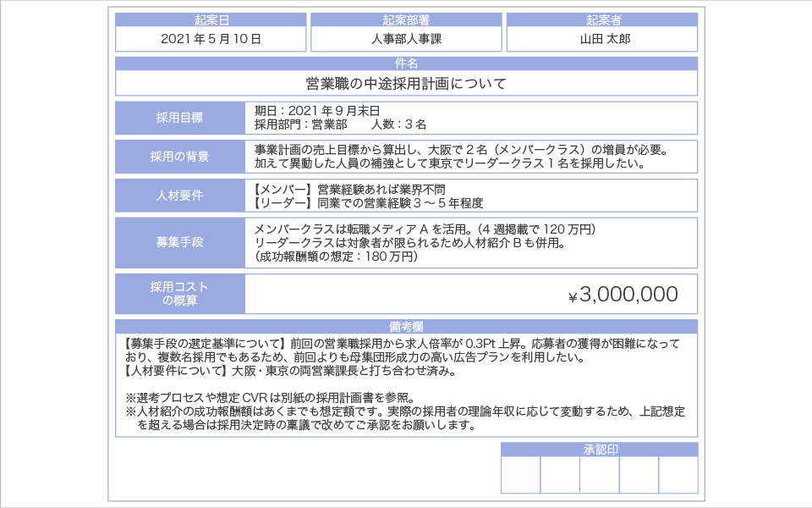Select the 備考欄 header bar
The width and height of the screenshot is (812, 508).
(x=406, y=326)
